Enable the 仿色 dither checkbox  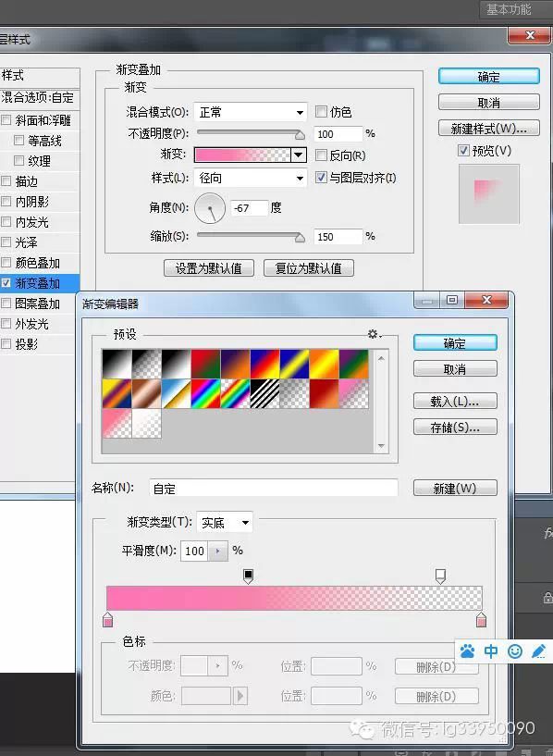tap(321, 112)
